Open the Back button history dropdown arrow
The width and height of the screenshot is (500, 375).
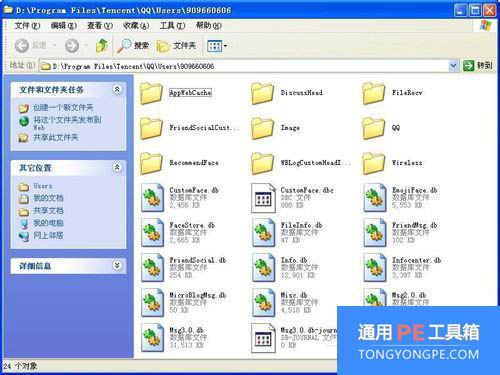tap(54, 45)
